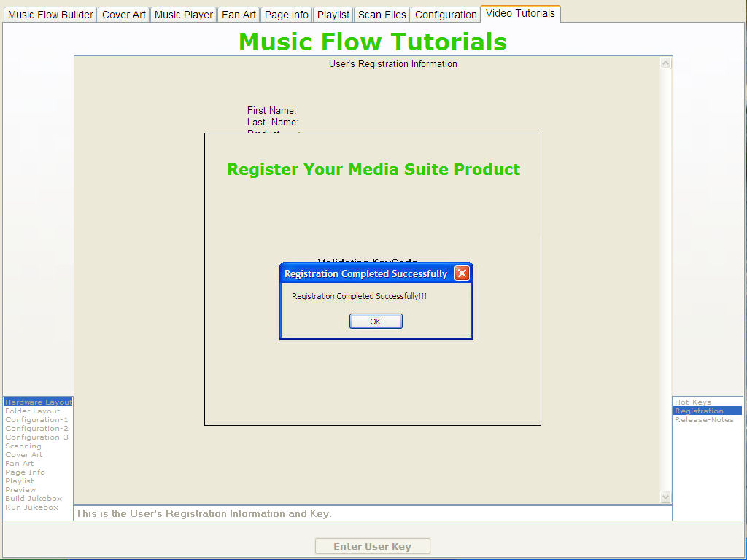
Task: Open the Page Info tab
Action: coord(286,15)
